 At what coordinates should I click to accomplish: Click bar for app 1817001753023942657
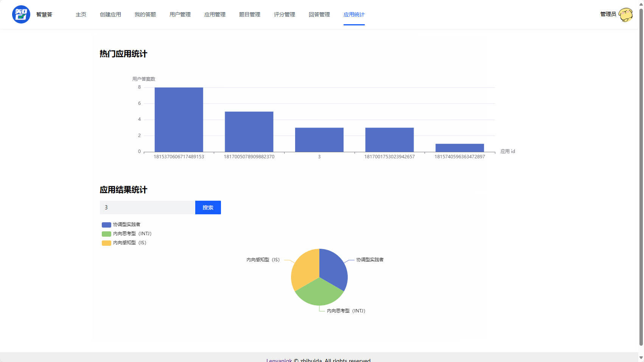389,140
